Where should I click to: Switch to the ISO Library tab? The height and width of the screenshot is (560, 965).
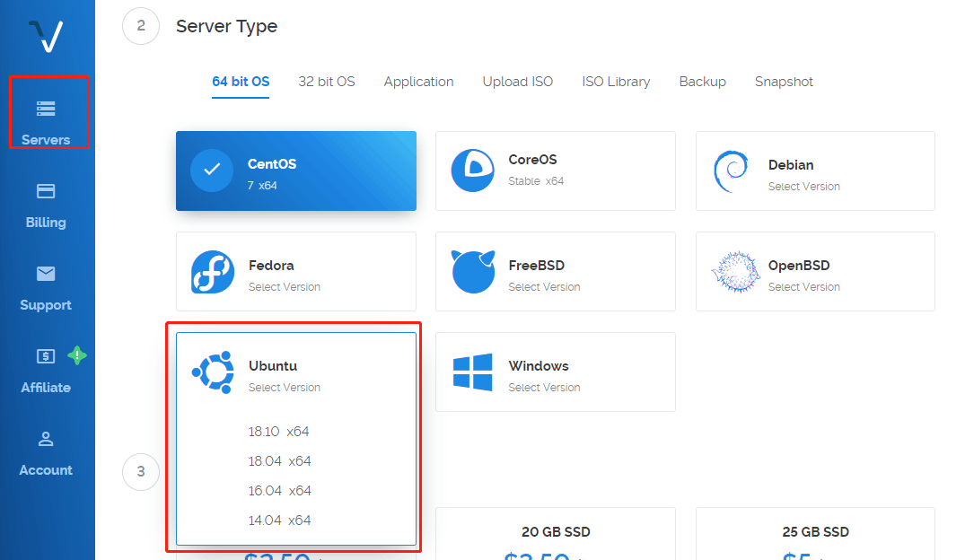click(x=616, y=82)
